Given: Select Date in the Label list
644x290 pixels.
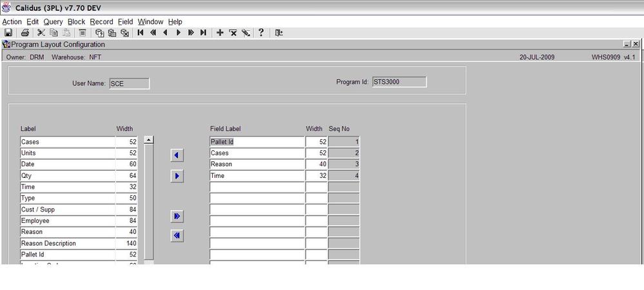Looking at the screenshot, I should pyautogui.click(x=68, y=164).
